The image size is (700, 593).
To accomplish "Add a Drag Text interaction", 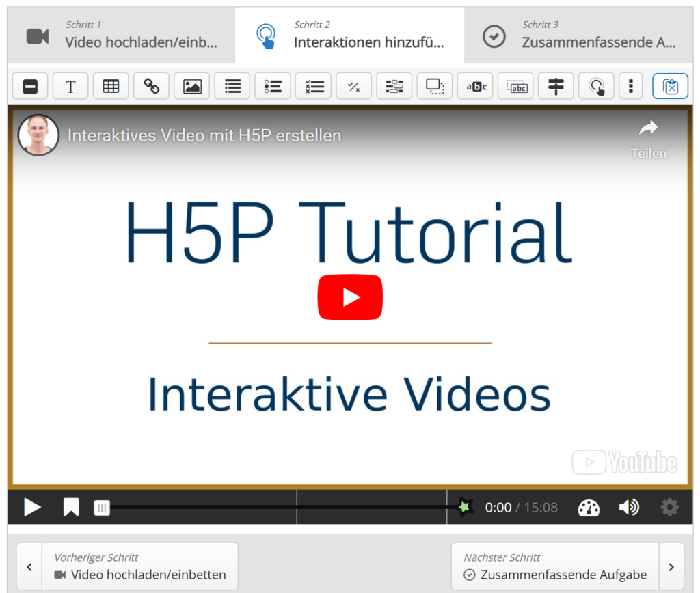I will tap(515, 86).
